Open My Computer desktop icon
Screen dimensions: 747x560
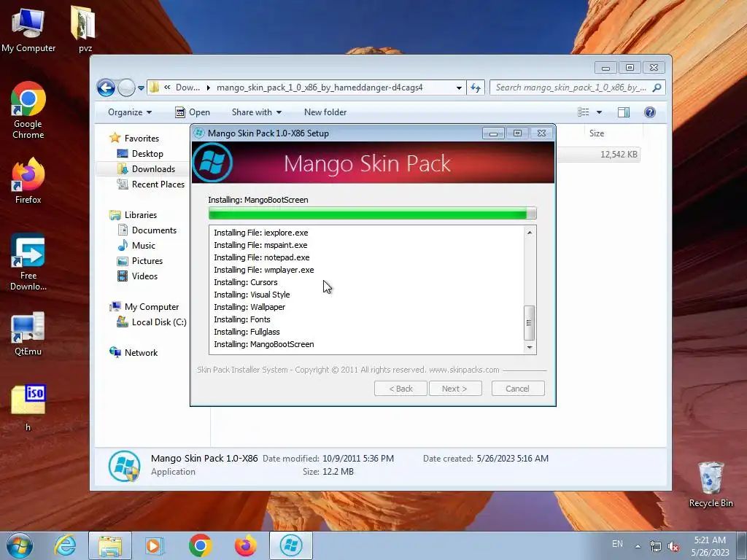(x=28, y=28)
